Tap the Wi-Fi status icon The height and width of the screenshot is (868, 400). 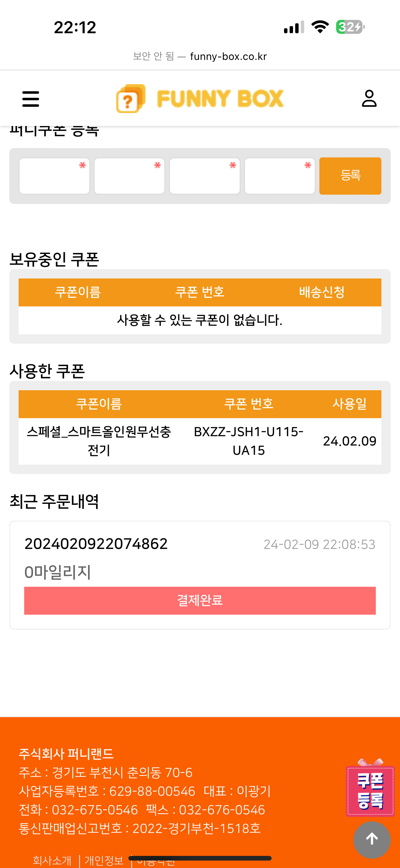coord(320,27)
